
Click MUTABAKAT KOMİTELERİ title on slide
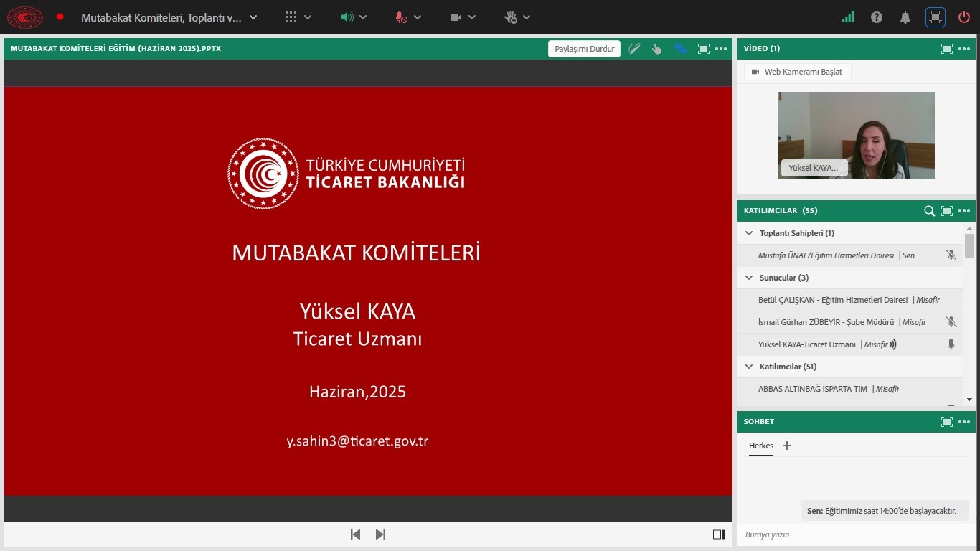pos(356,253)
